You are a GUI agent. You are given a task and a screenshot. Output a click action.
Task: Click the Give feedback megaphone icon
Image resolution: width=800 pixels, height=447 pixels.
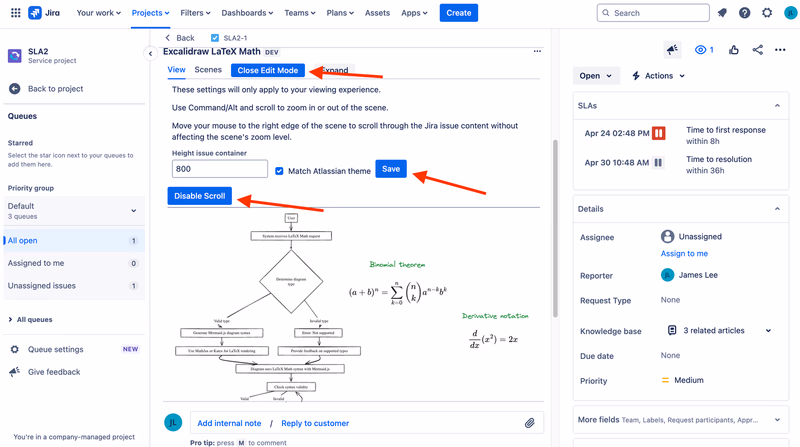[14, 371]
